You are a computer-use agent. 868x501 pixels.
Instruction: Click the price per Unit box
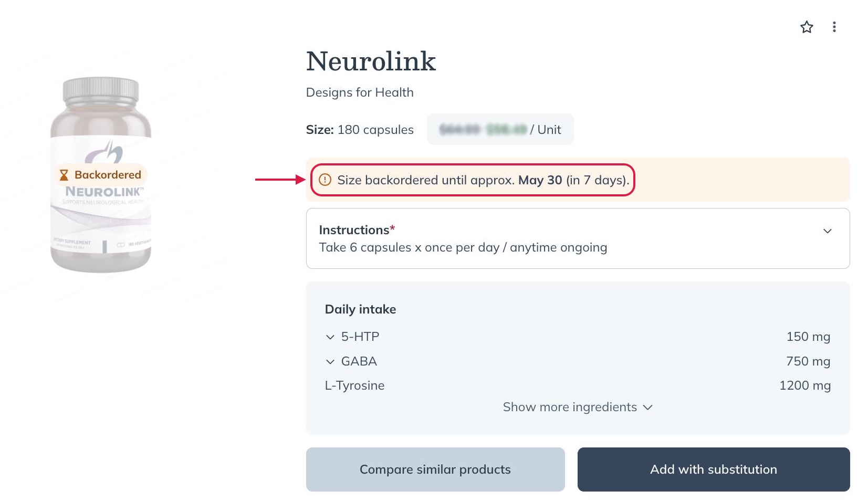(500, 130)
